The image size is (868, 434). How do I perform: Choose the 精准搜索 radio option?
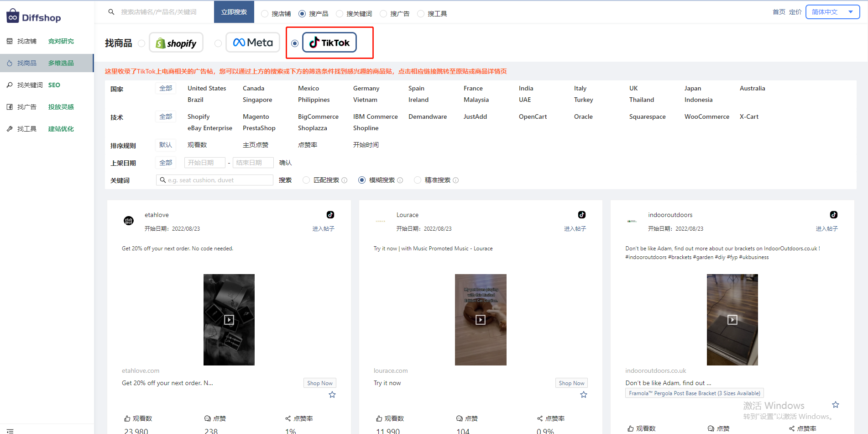coord(417,180)
